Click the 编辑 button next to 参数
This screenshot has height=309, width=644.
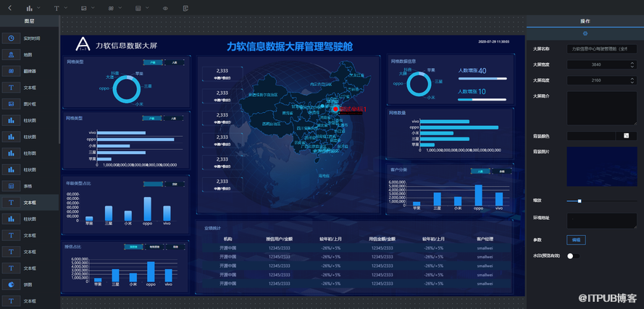pyautogui.click(x=577, y=240)
